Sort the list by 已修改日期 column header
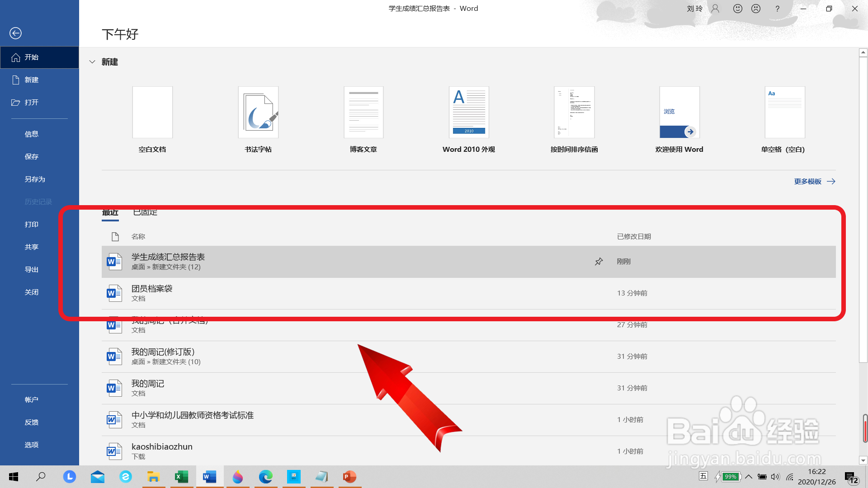This screenshot has width=868, height=488. coord(634,237)
